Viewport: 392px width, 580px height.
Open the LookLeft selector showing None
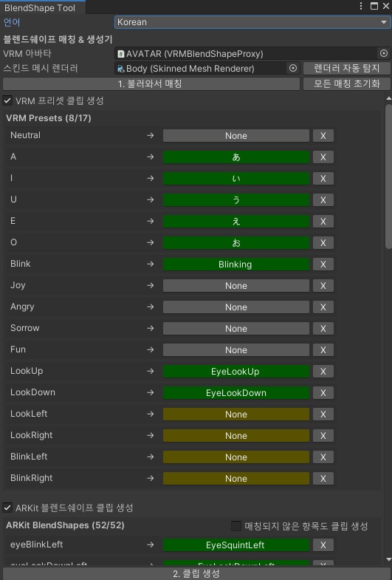pos(236,414)
